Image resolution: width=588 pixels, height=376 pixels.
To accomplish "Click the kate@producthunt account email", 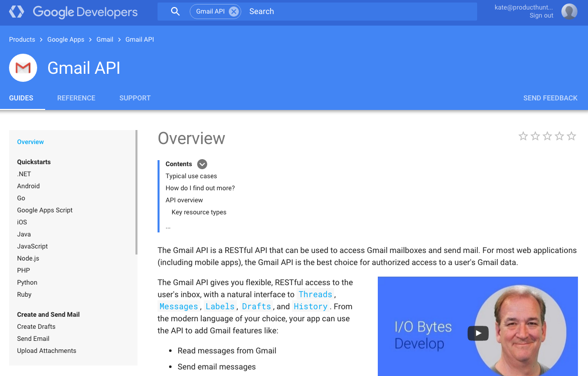I will (523, 7).
